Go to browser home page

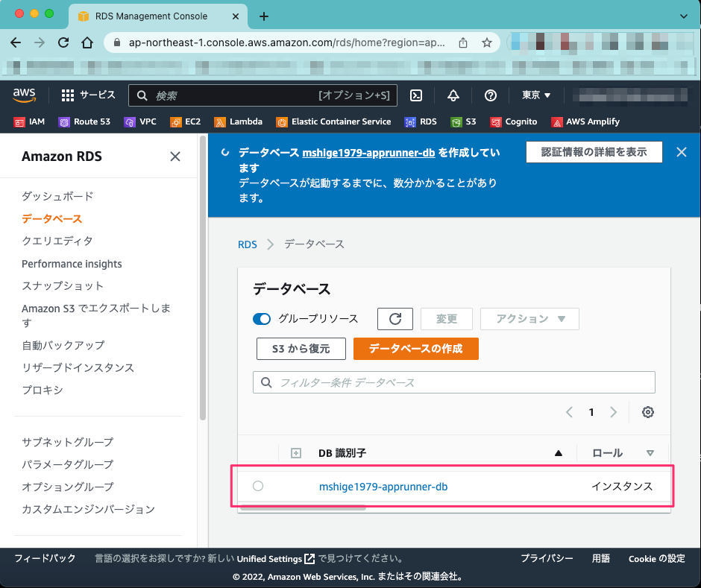pyautogui.click(x=87, y=42)
